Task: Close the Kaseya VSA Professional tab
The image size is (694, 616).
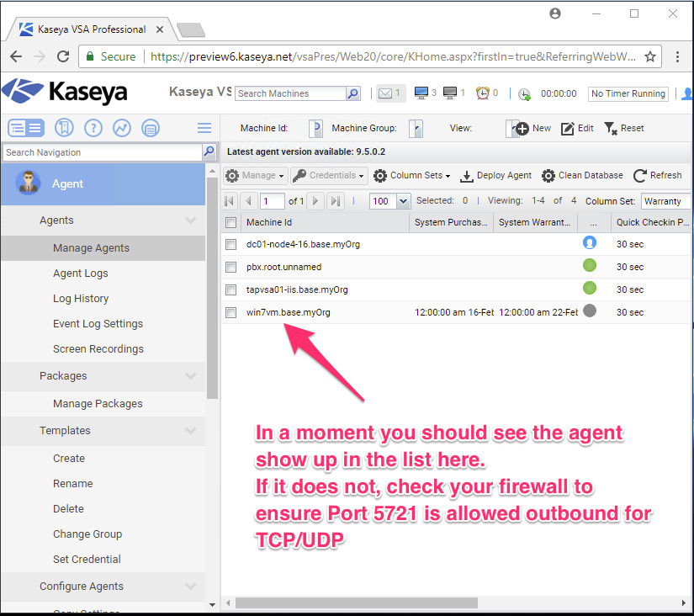Action: pyautogui.click(x=160, y=29)
